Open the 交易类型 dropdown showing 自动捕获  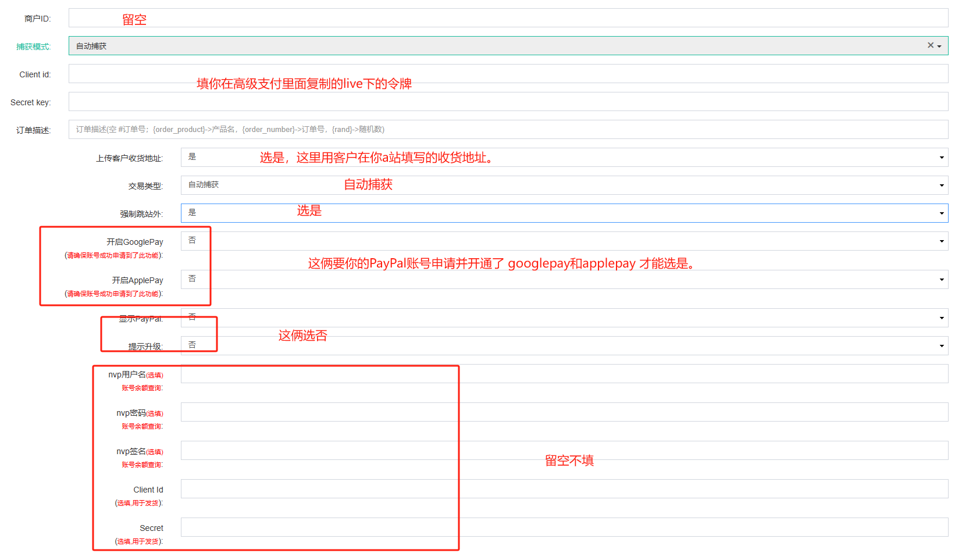coord(564,185)
